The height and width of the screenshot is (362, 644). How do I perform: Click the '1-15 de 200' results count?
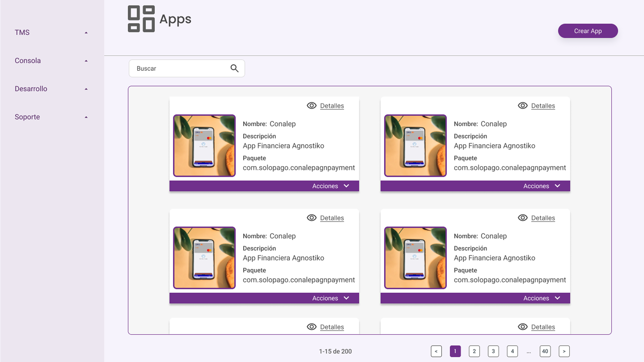pos(335,351)
